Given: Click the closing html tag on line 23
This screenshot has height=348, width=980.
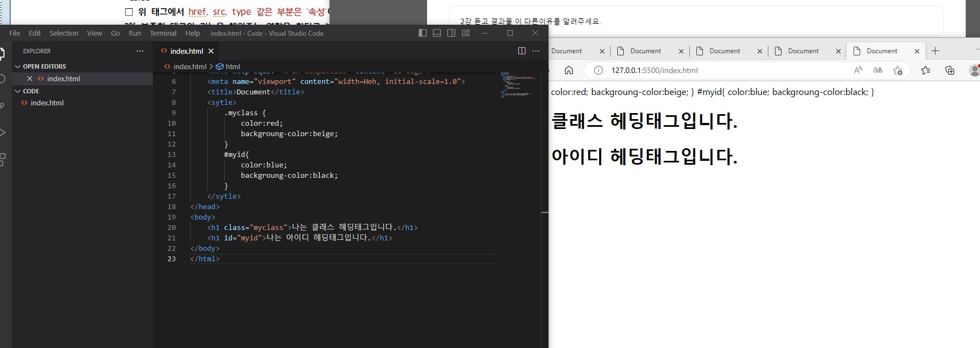Looking at the screenshot, I should click(x=205, y=259).
